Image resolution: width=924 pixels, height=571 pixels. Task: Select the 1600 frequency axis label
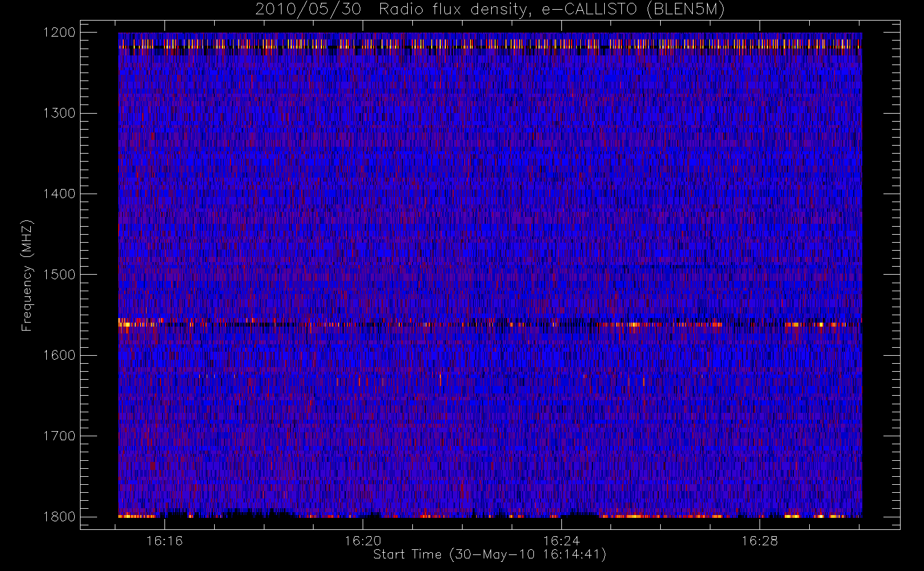59,355
